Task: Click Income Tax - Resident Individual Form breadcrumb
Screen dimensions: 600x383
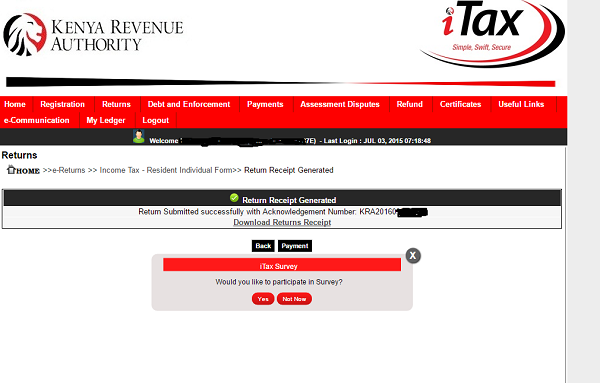Action: [166, 170]
